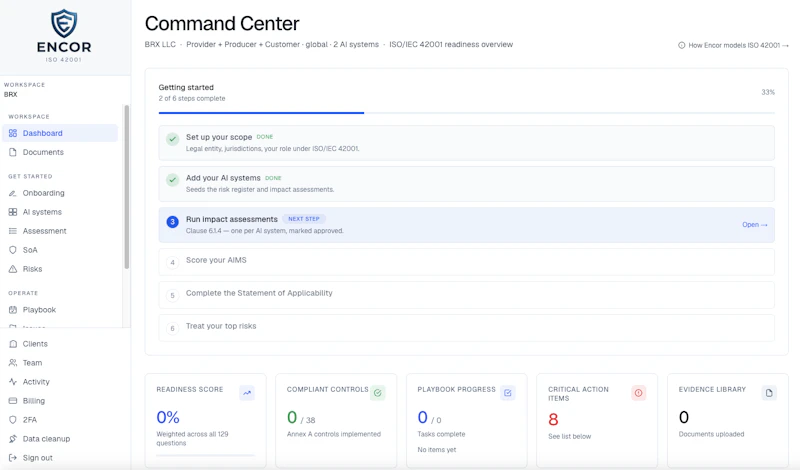Viewport: 800px width, 470px height.
Task: Click the Treat your top risks step
Action: [x=466, y=328]
